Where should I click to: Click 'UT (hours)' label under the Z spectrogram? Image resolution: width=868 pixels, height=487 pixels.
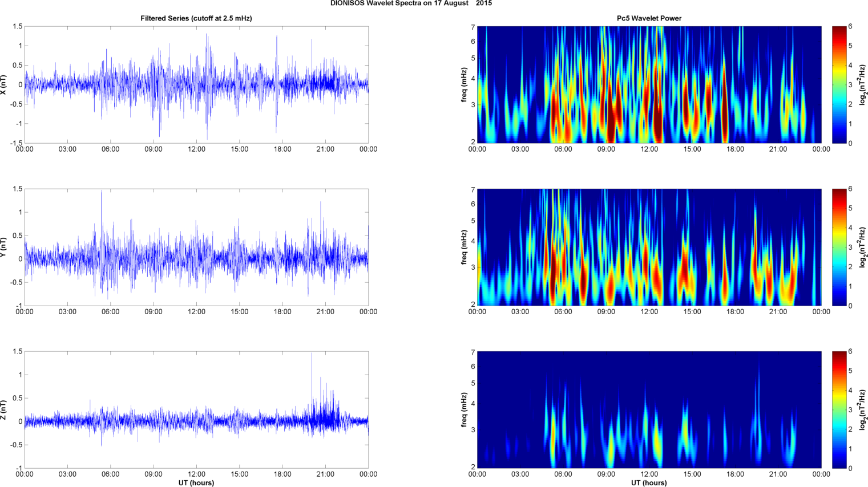click(649, 483)
